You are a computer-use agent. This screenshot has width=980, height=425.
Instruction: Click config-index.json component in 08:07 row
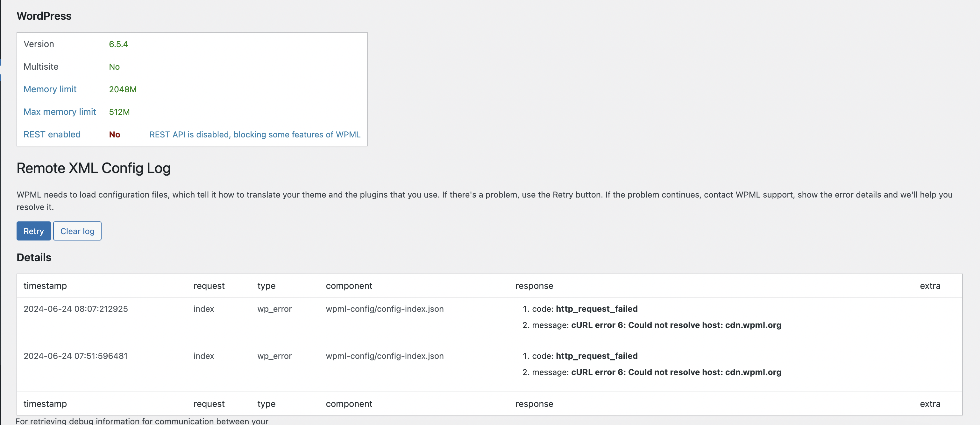[385, 309]
